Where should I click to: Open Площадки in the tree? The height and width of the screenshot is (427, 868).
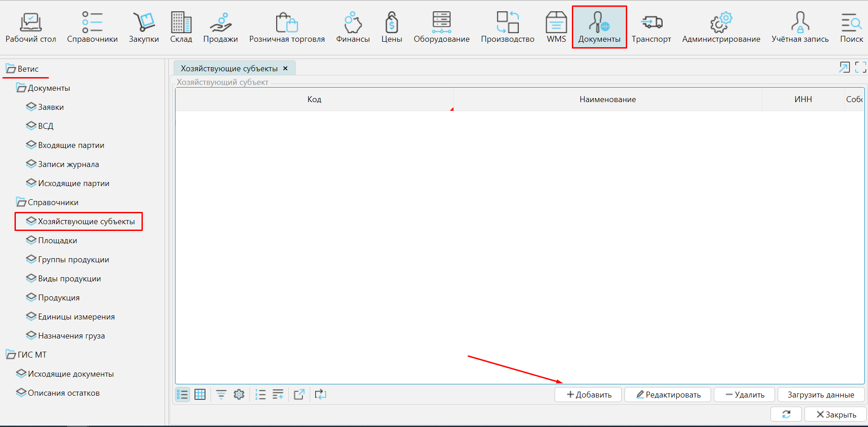[57, 240]
